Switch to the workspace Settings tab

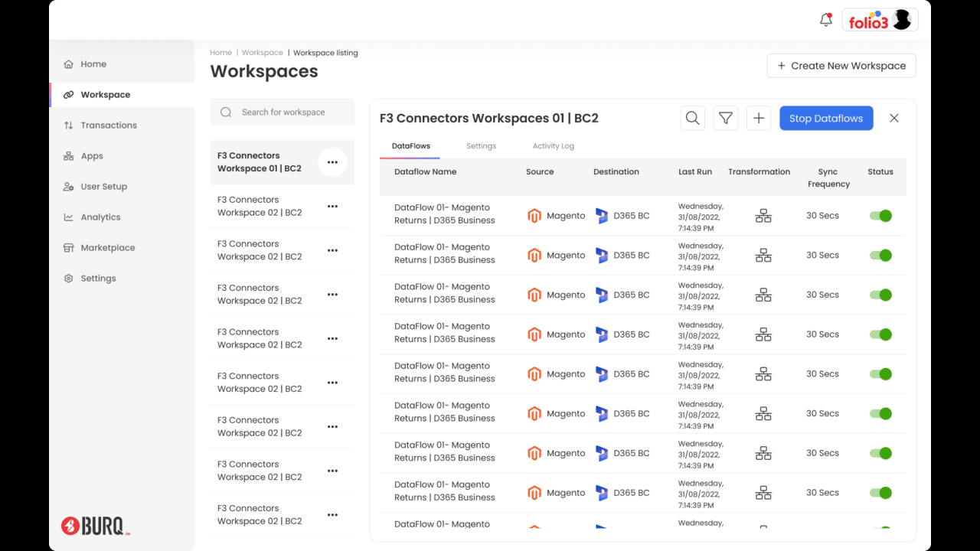481,146
